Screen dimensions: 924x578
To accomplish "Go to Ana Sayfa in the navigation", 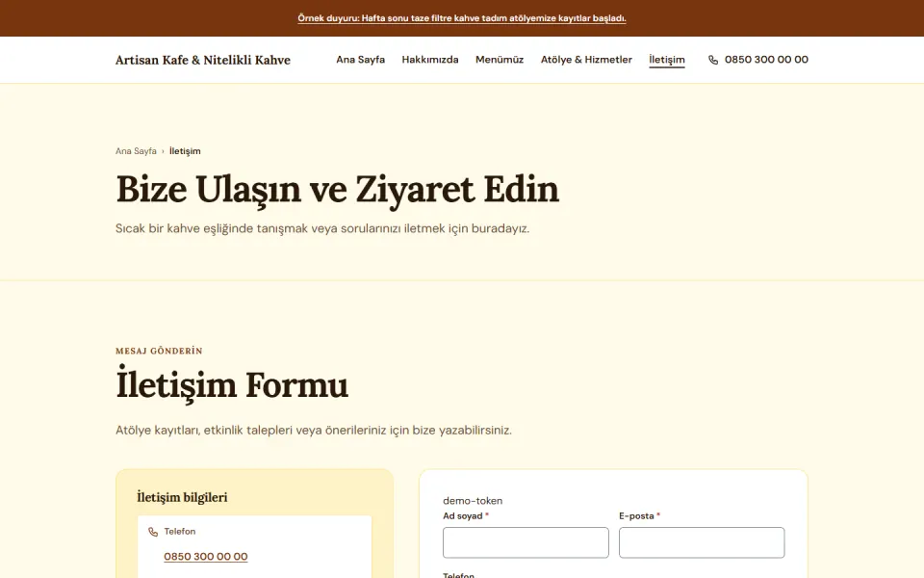I will point(360,60).
